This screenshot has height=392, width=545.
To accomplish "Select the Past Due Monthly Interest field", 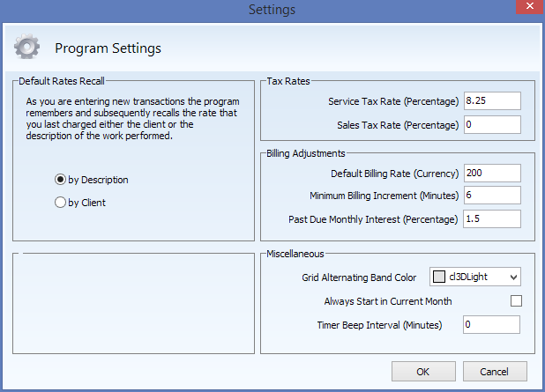I will coord(492,219).
